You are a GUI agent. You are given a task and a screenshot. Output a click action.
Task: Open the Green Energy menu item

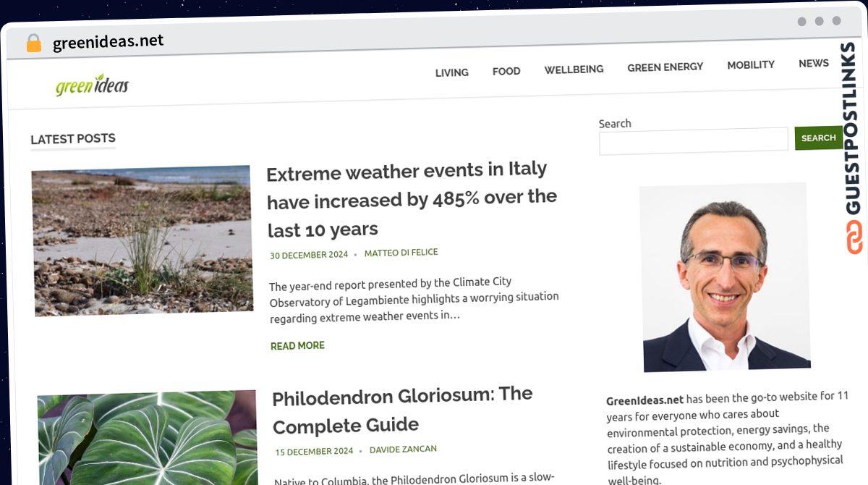tap(665, 67)
